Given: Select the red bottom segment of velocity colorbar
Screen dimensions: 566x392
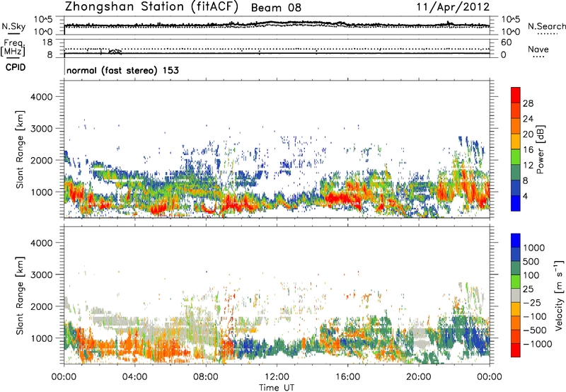Looking at the screenshot, I should click(x=516, y=350).
